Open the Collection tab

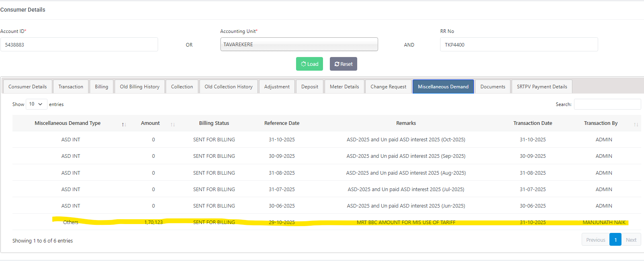(x=182, y=87)
